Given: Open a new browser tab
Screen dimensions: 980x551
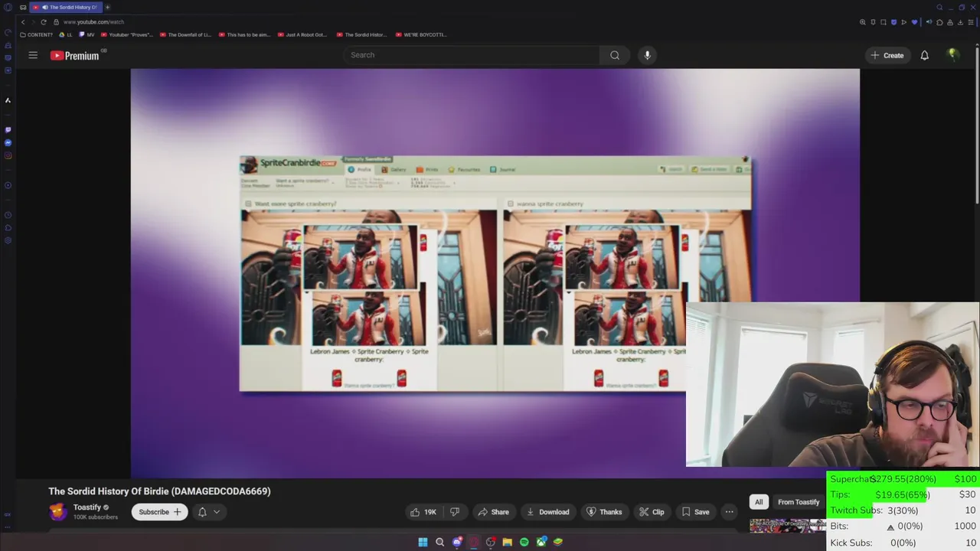Looking at the screenshot, I should pyautogui.click(x=107, y=7).
